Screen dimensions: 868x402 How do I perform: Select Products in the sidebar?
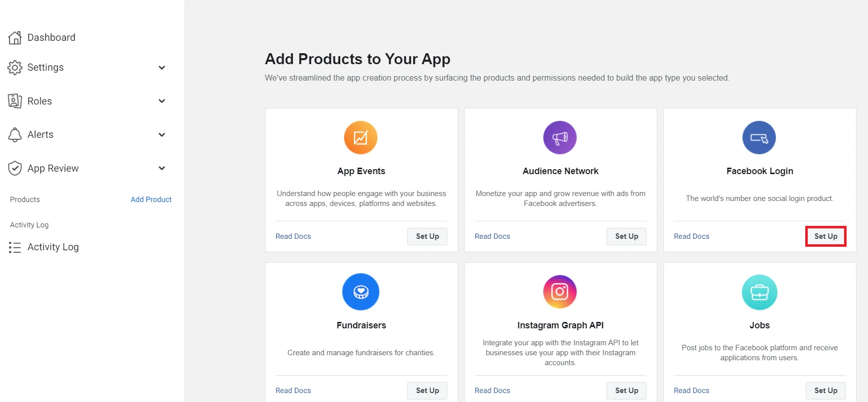coord(24,199)
